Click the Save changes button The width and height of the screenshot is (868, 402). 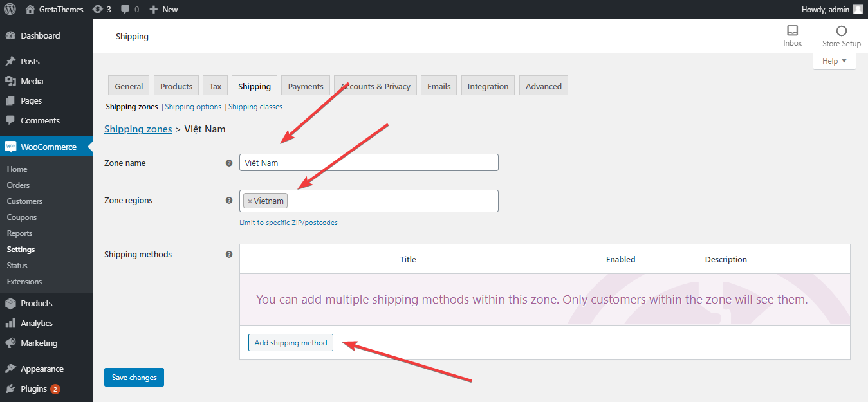tap(134, 378)
